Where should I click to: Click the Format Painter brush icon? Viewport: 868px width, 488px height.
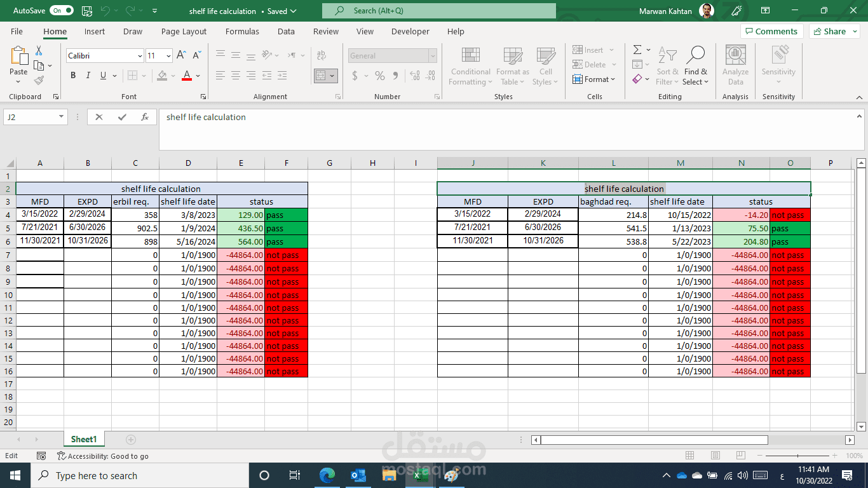coord(39,81)
